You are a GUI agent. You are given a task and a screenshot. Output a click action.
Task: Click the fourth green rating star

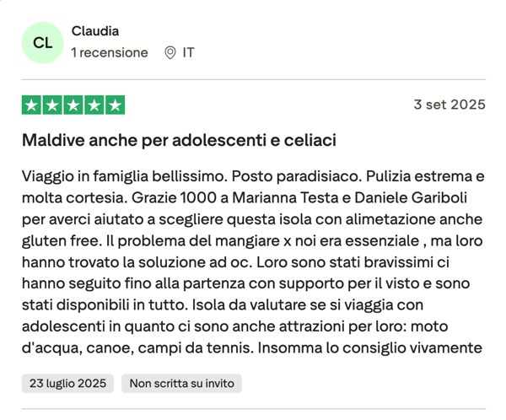(94, 105)
